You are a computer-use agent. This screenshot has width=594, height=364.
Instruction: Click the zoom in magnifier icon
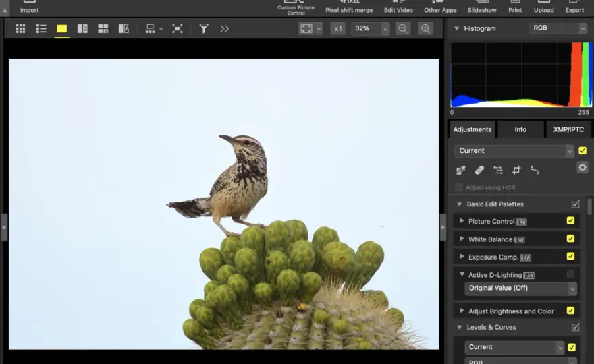pyautogui.click(x=425, y=29)
